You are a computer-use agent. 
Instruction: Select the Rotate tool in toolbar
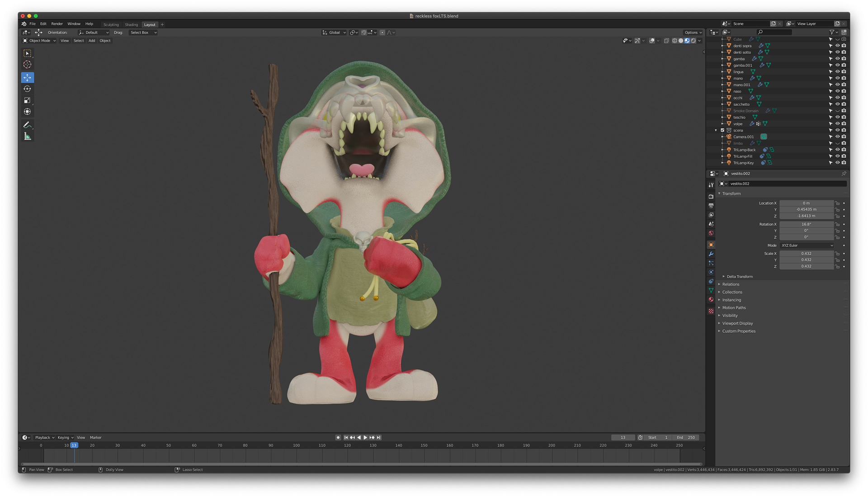(27, 89)
